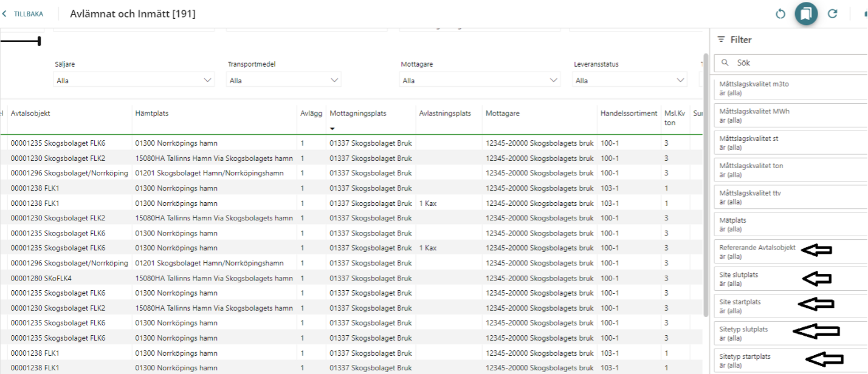868x374 pixels.
Task: Click the cell '00001280 SKoFLK4'
Action: click(x=41, y=278)
